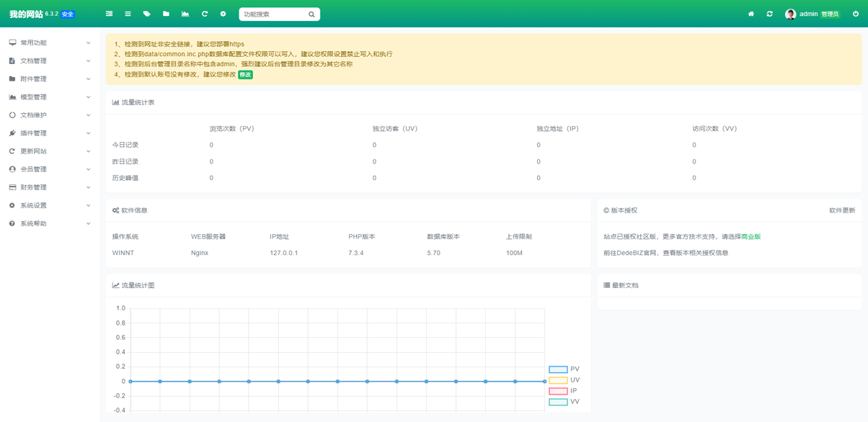868x422 pixels.
Task: Expand 财务管理 with its chevron
Action: click(x=89, y=187)
